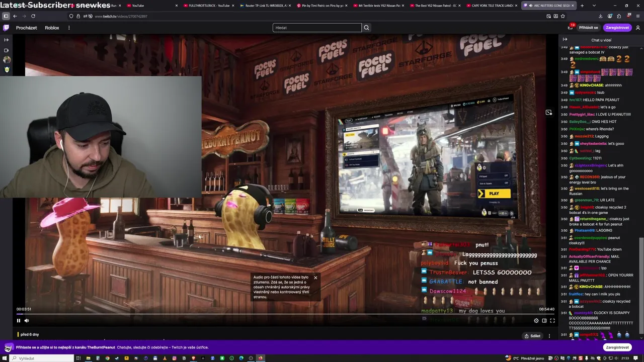Open the Procházet browse link

[26, 28]
